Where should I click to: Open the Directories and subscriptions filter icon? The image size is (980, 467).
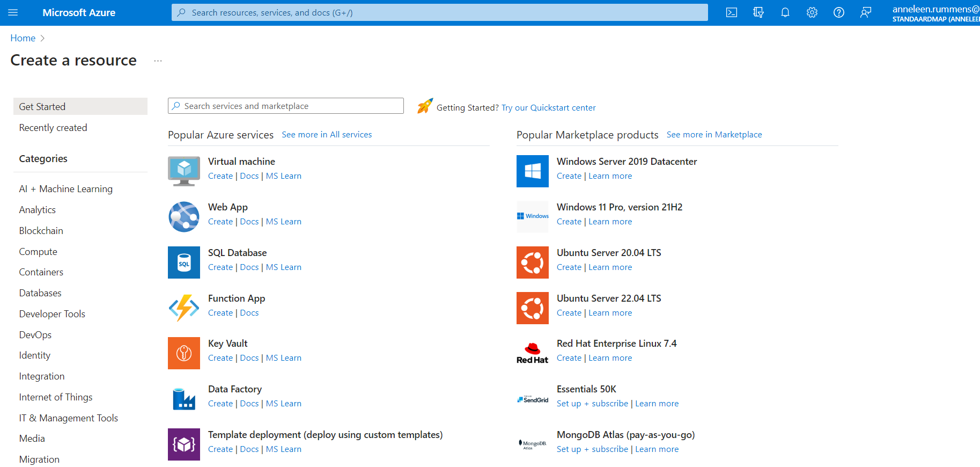click(758, 12)
